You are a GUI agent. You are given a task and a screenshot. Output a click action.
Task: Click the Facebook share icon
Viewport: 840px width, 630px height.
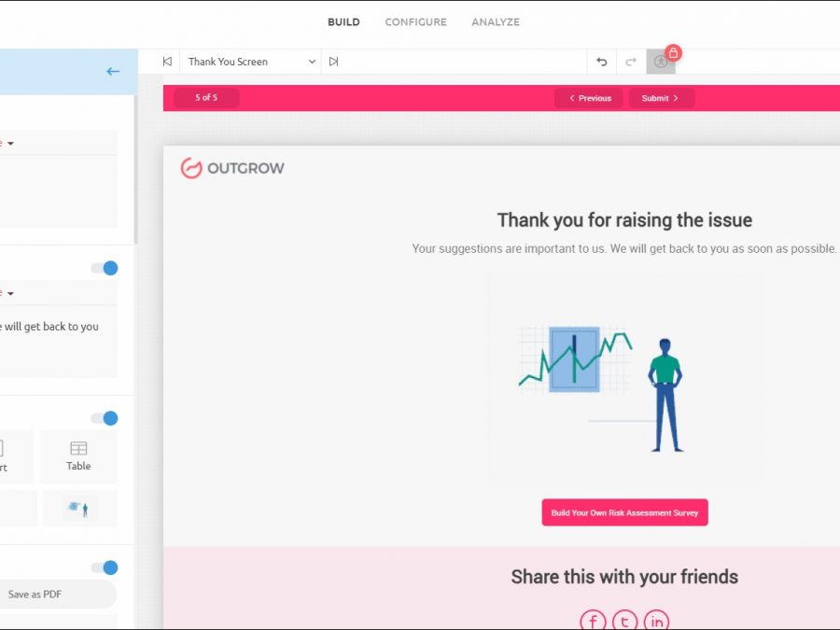click(x=593, y=621)
